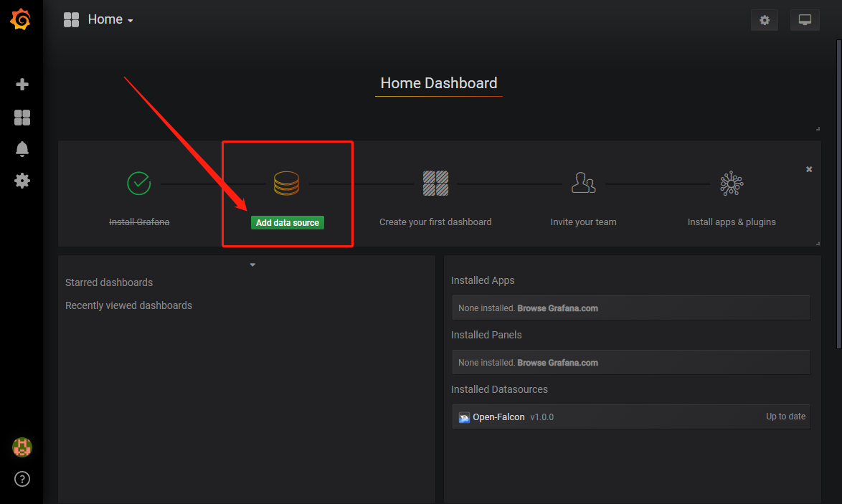Dismiss the getting started banner

click(809, 169)
